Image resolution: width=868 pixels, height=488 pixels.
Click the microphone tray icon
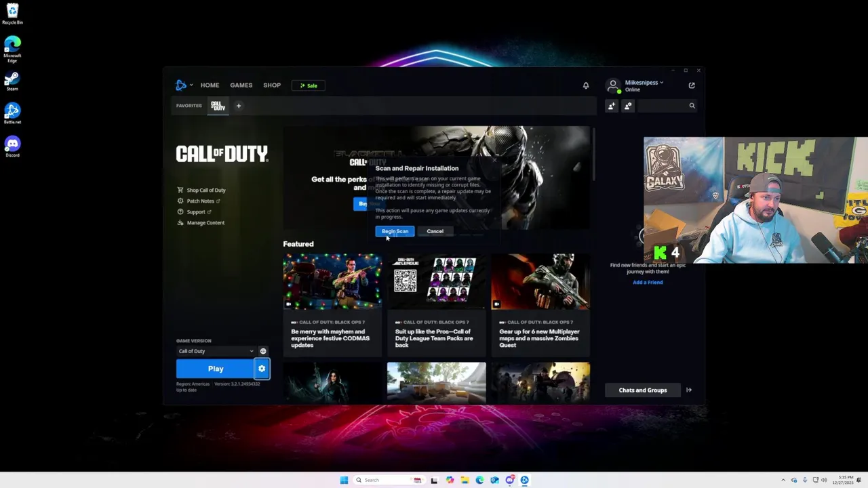coord(804,480)
